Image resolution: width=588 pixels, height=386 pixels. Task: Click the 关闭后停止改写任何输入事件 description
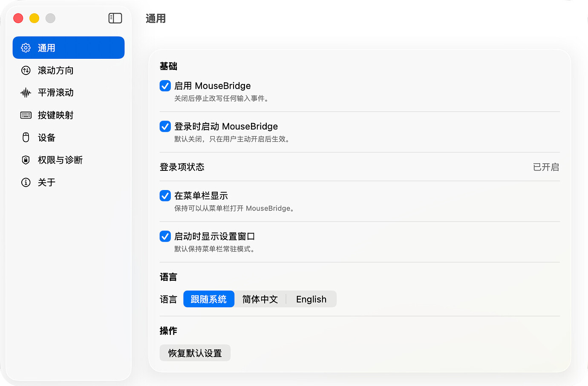point(222,98)
